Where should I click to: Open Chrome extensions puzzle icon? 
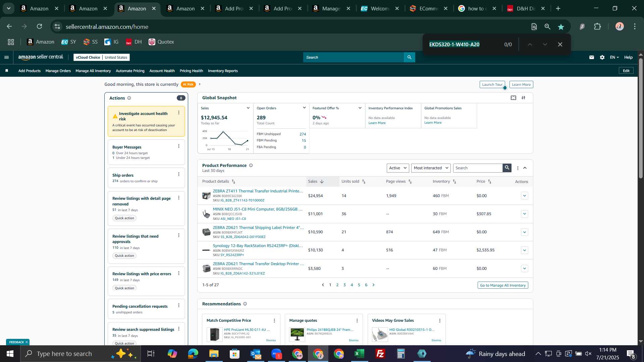598,26
